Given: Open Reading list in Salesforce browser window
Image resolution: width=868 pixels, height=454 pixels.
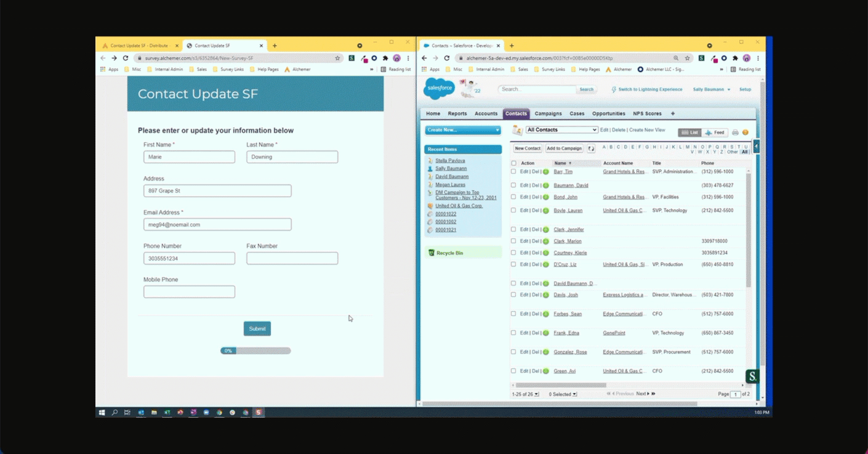Looking at the screenshot, I should 745,70.
